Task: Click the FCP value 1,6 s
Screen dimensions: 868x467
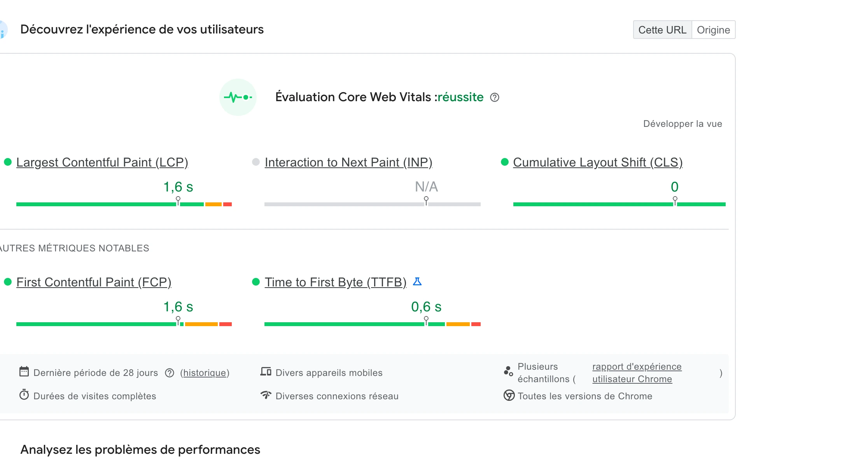Action: (178, 307)
